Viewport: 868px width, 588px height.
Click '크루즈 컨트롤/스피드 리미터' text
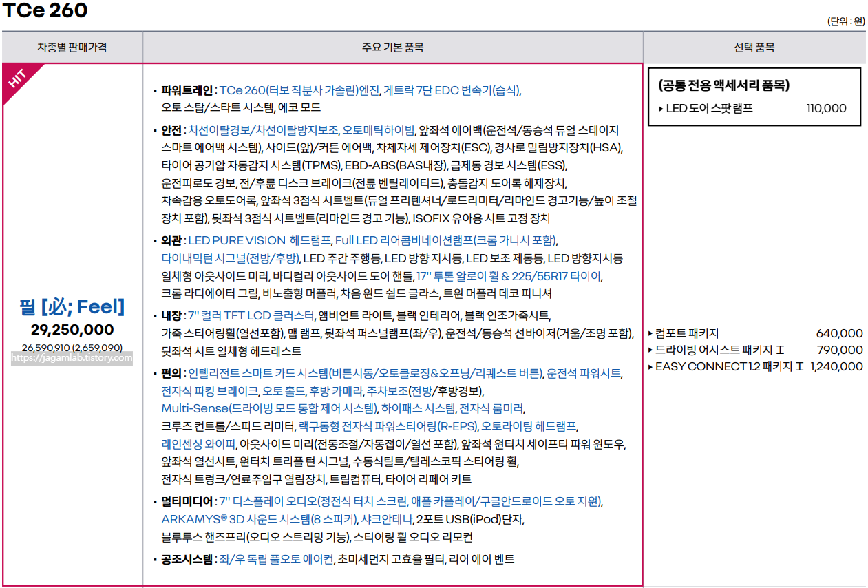228,426
